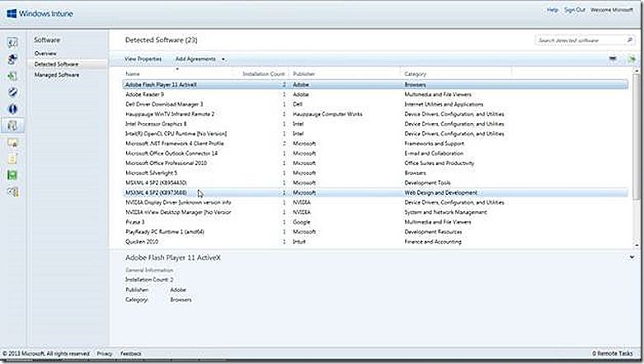Open the Add Agreements dropdown
Viewport: 644px width, 364px height.
[x=200, y=59]
